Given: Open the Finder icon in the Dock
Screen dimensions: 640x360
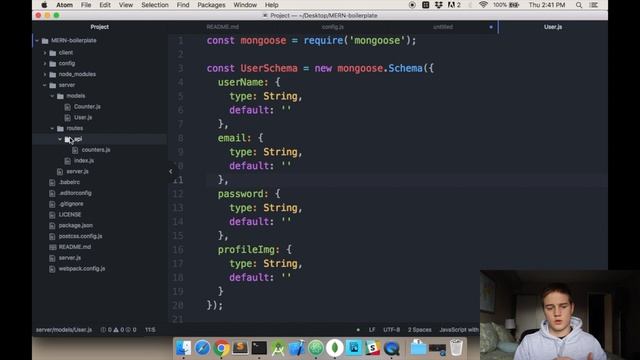Looking at the screenshot, I should coord(183,348).
